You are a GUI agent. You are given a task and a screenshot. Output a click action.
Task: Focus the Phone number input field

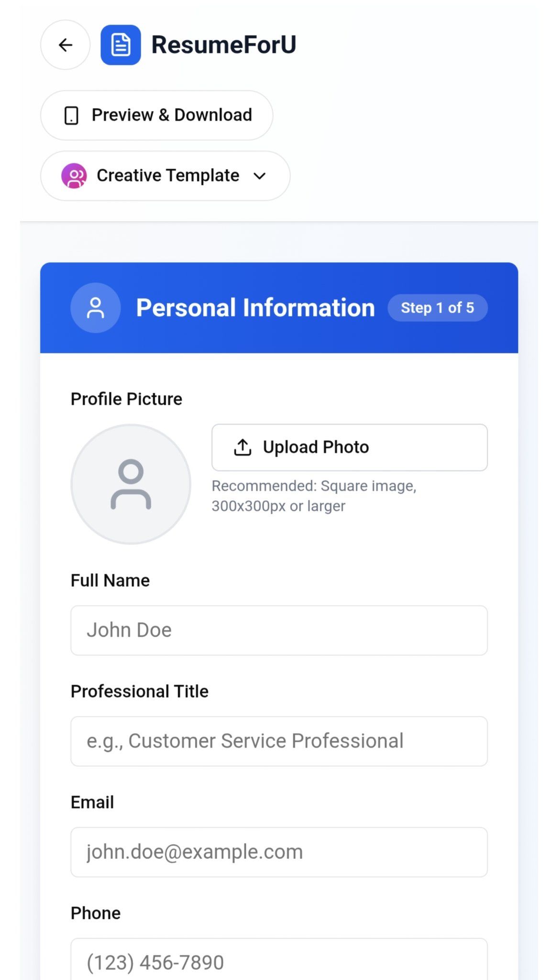coord(279,959)
